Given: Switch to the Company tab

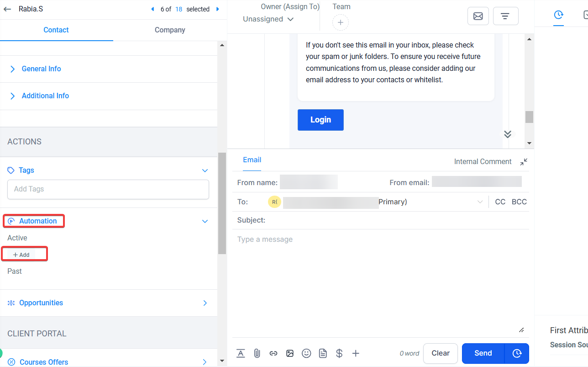Looking at the screenshot, I should (x=170, y=30).
